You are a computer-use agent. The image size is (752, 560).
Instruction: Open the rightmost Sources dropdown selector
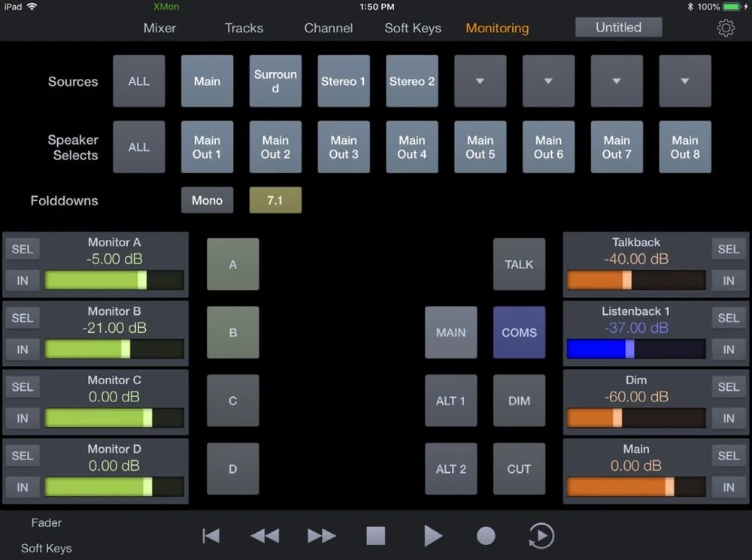(684, 80)
